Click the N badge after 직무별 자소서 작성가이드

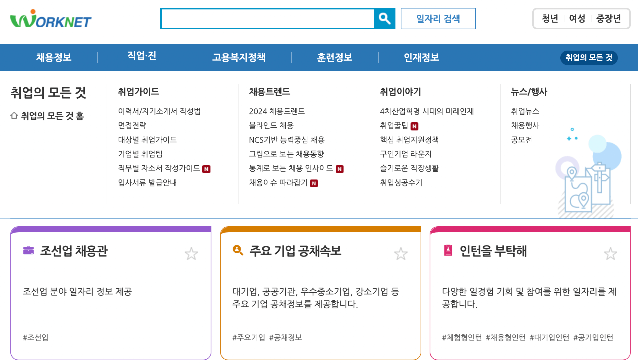(207, 169)
